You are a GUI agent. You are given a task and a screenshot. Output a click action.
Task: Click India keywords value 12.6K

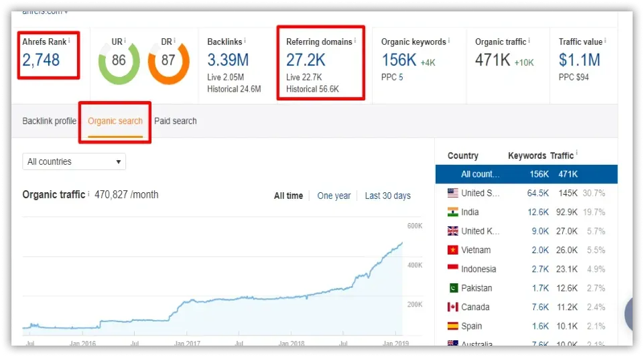tap(538, 212)
